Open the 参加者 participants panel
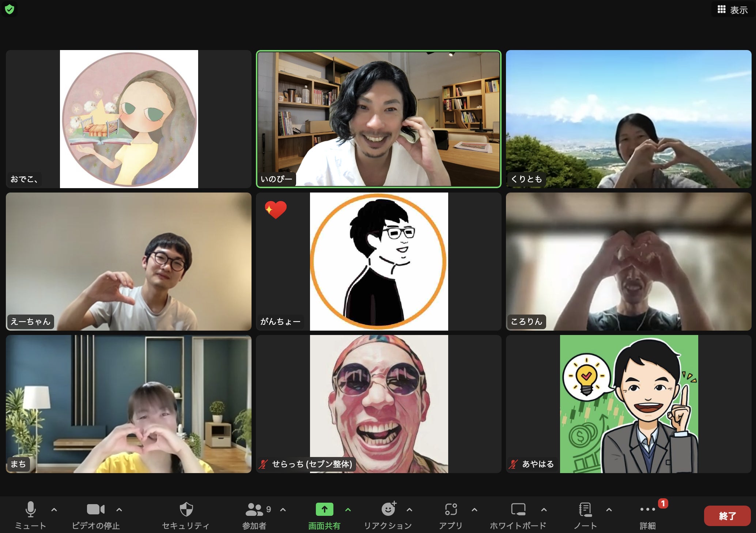Viewport: 756px width, 533px height. click(254, 509)
